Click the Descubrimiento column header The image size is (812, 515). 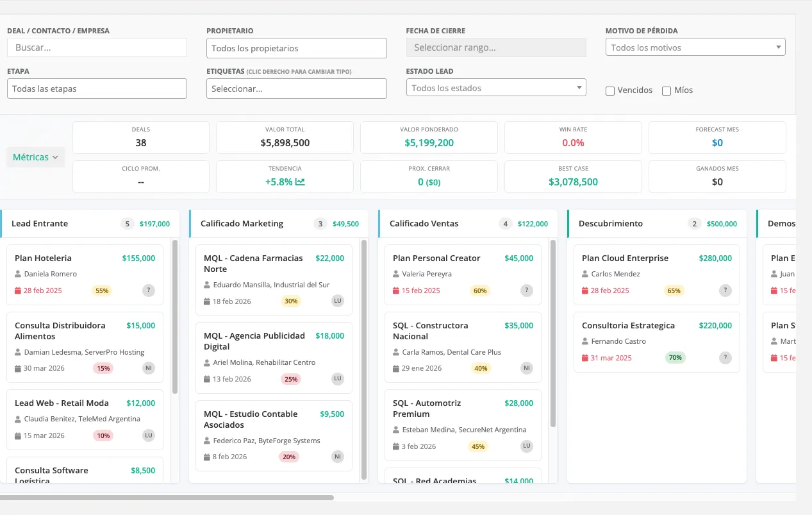(657, 224)
